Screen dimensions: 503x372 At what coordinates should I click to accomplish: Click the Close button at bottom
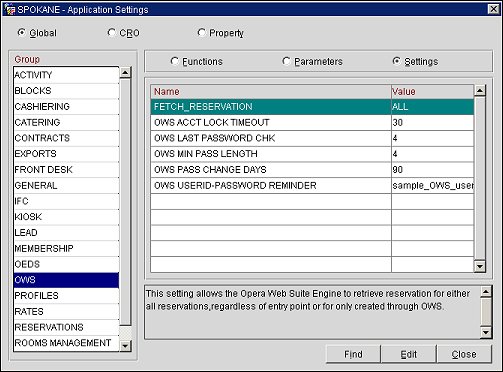(464, 354)
